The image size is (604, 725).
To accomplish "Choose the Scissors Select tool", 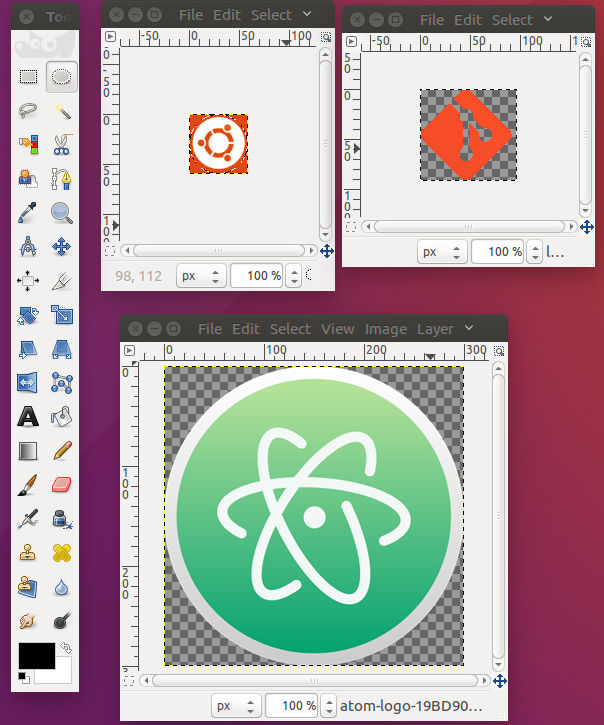I will point(62,145).
